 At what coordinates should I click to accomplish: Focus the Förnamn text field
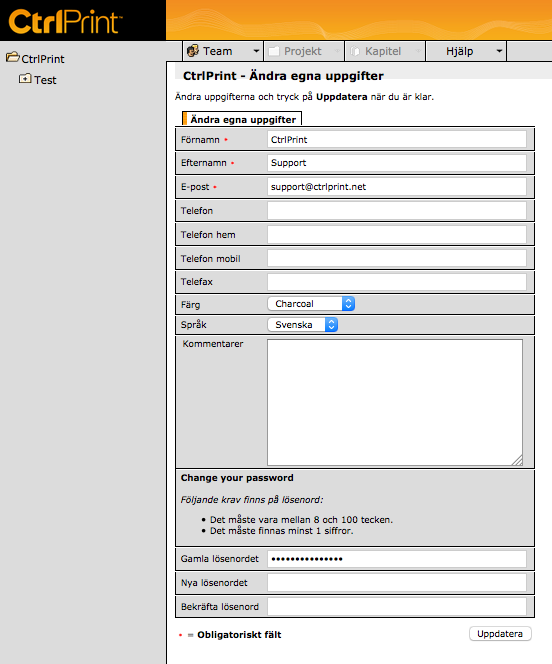point(397,139)
